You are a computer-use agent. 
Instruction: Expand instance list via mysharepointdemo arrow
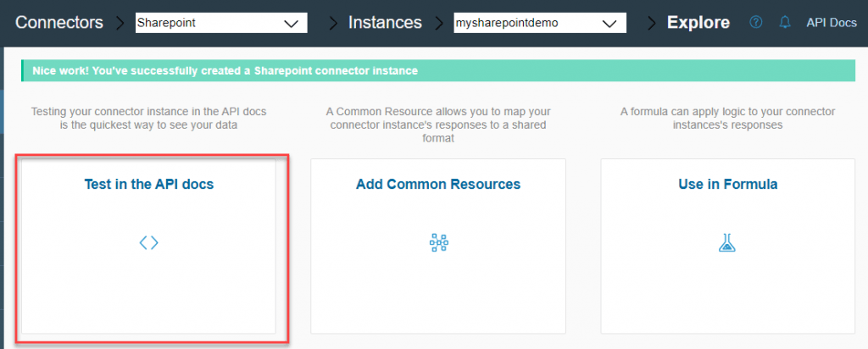(609, 23)
